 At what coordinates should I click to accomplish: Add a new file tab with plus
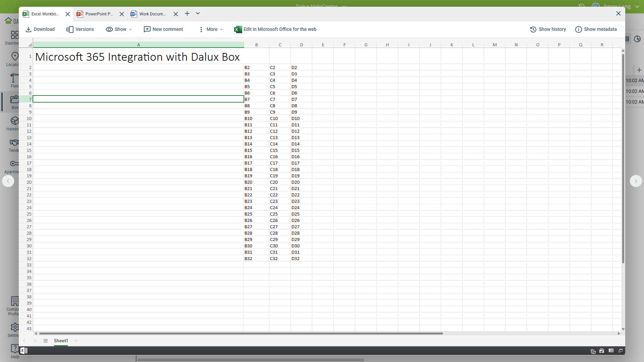(x=187, y=14)
